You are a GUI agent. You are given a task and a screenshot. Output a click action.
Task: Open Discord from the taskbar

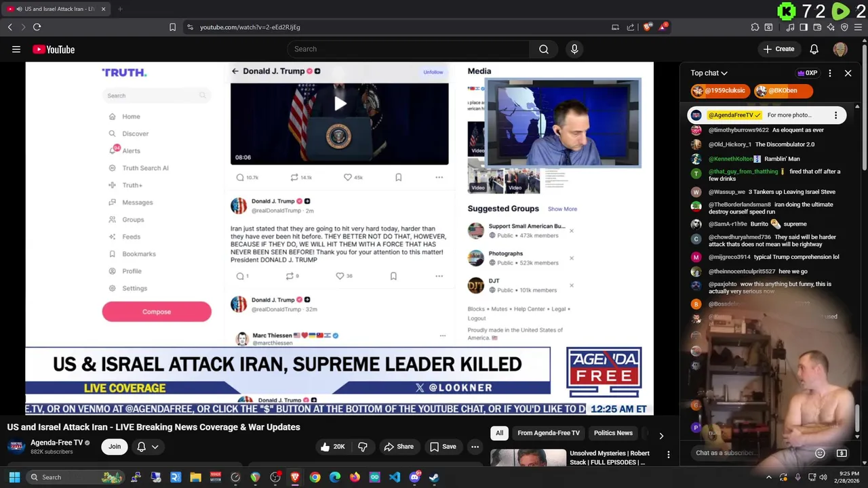414,477
